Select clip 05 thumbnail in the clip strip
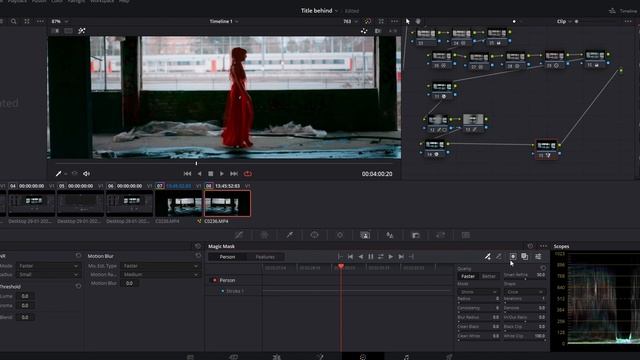The height and width of the screenshot is (360, 640). (x=81, y=203)
